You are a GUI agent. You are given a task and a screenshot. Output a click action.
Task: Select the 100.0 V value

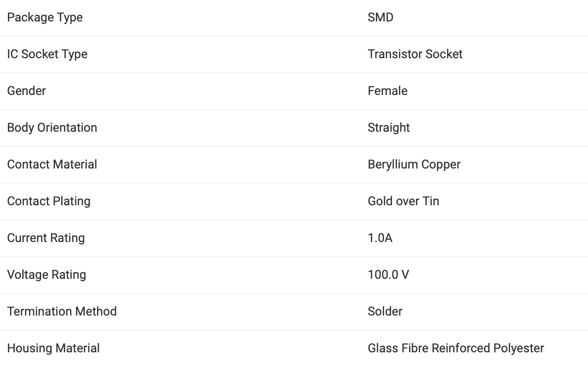click(x=388, y=274)
